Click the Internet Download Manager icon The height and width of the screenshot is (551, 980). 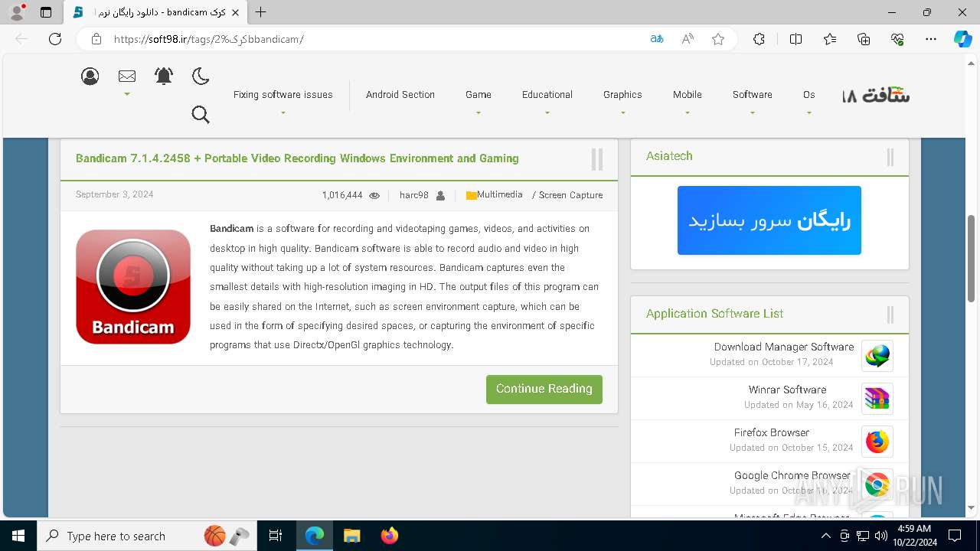coord(877,356)
